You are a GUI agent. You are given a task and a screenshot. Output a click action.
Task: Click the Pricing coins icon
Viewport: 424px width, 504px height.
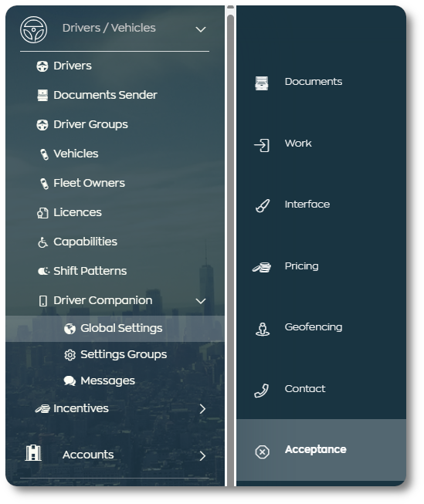pos(262,267)
